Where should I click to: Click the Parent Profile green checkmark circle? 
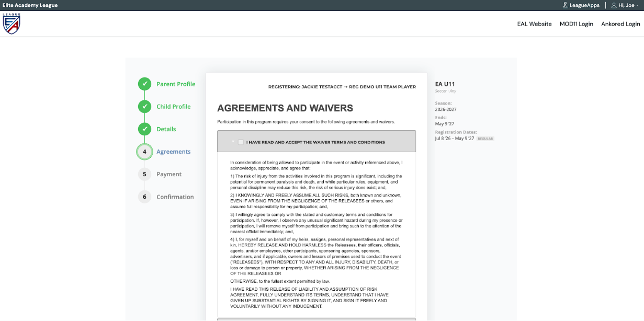click(145, 84)
